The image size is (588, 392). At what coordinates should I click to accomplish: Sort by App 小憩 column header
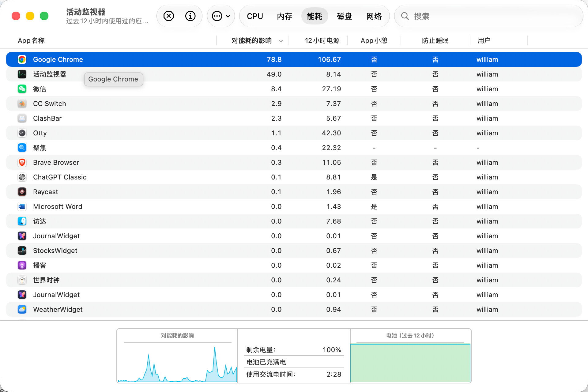click(x=374, y=40)
